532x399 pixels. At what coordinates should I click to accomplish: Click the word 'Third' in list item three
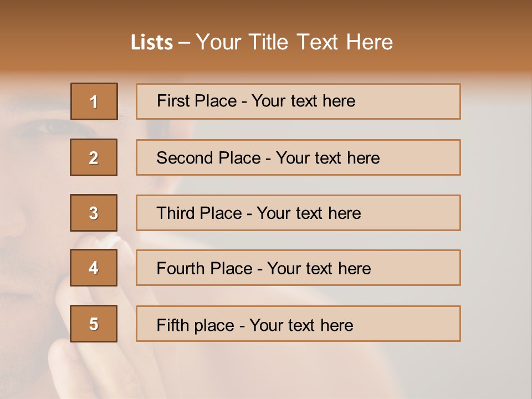click(176, 213)
